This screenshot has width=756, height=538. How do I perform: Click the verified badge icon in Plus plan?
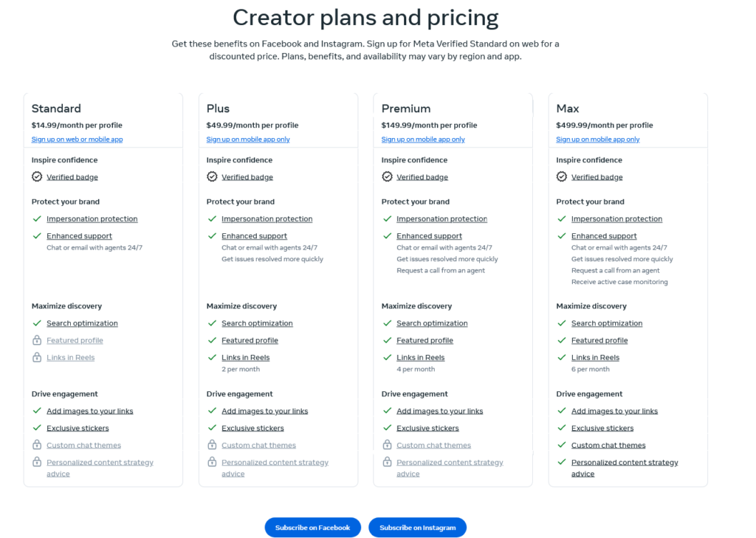(212, 177)
